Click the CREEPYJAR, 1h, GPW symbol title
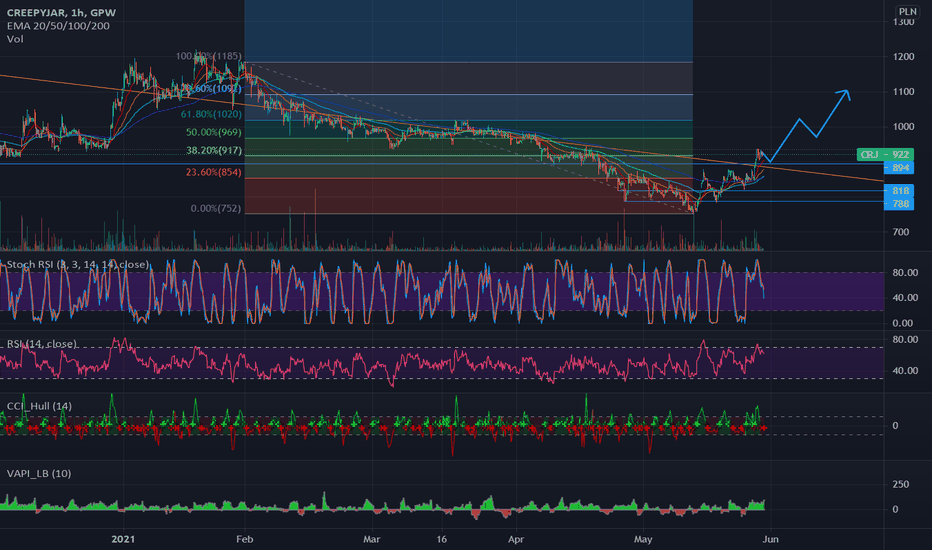This screenshot has height=550, width=932. (x=61, y=12)
